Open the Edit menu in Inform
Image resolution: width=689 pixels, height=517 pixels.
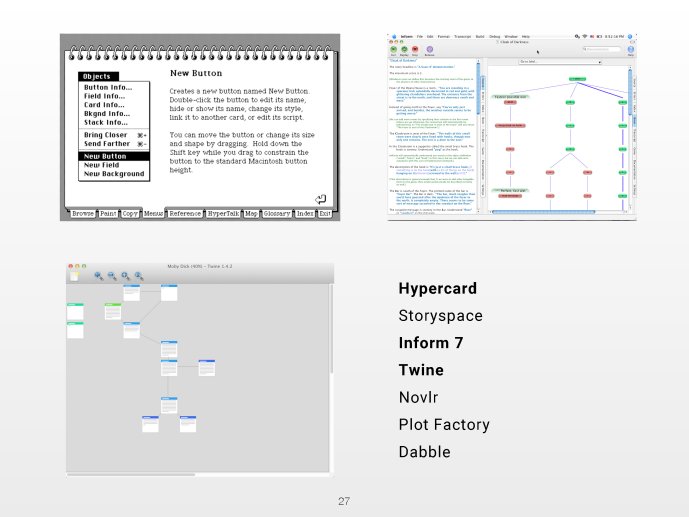coord(430,36)
